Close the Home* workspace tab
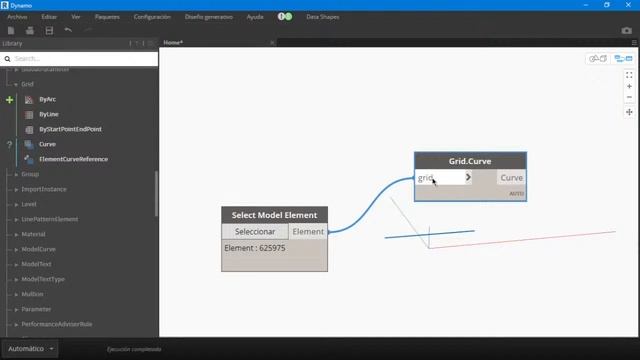 tap(272, 42)
